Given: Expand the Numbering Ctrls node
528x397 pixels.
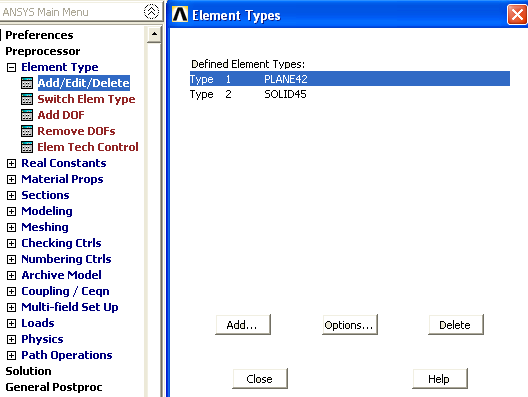Looking at the screenshot, I should pyautogui.click(x=11, y=259).
